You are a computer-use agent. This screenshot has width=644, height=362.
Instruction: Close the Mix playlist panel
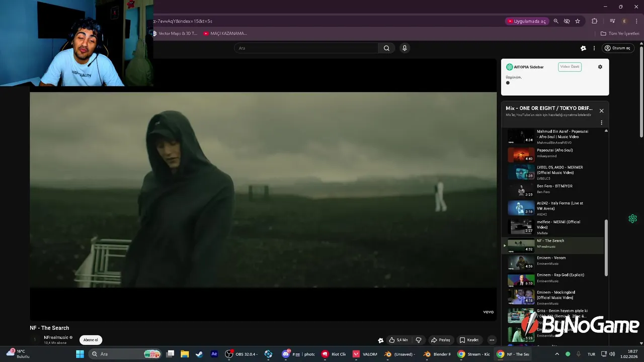(x=601, y=111)
